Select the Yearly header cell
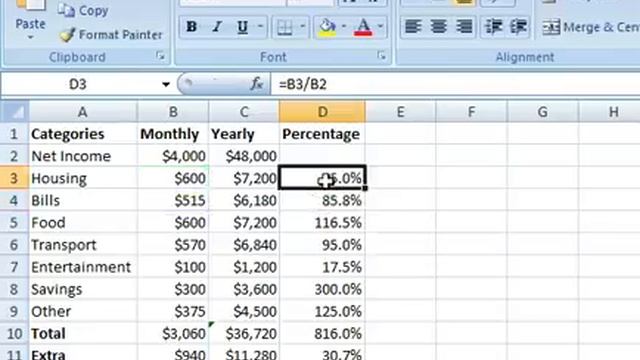The image size is (640, 360). 244,134
